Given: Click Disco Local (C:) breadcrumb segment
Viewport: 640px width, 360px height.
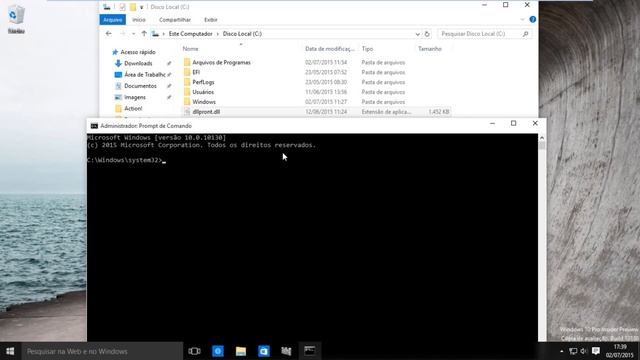Looking at the screenshot, I should pos(242,34).
